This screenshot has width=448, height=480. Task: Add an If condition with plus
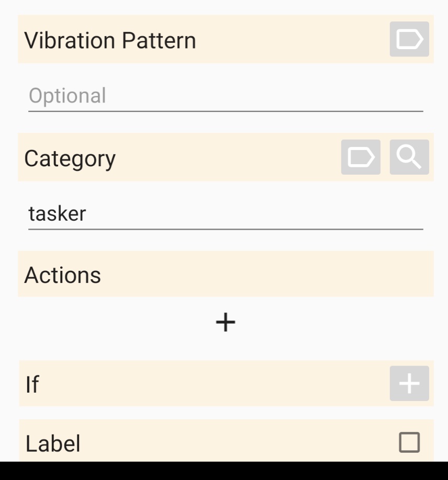[x=409, y=383]
